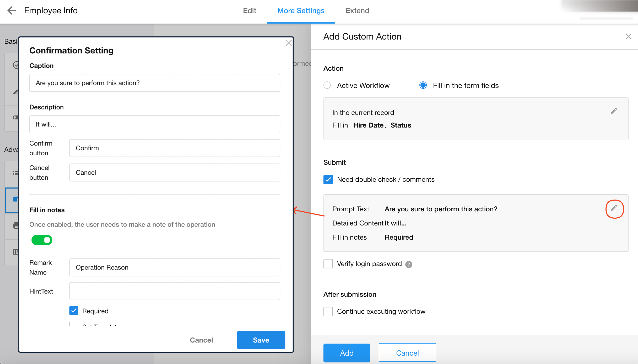Viewport: 638px width, 364px height.
Task: Enable Verify login password checkbox
Action: pos(328,264)
